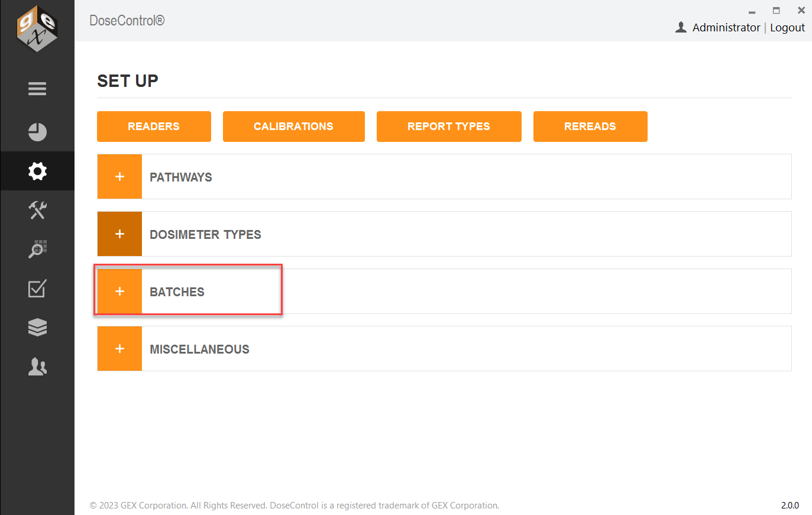
Task: Open the users icon in sidebar
Action: click(x=37, y=367)
